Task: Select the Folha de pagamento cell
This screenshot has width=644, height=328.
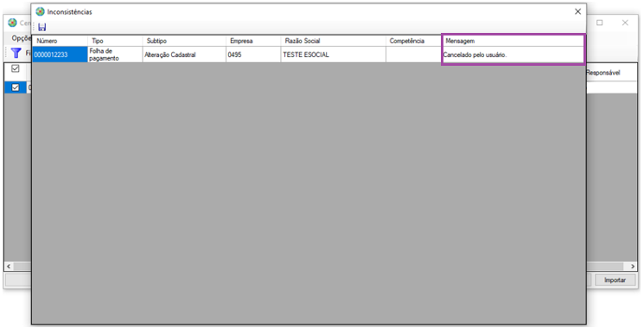Action: [x=115, y=55]
